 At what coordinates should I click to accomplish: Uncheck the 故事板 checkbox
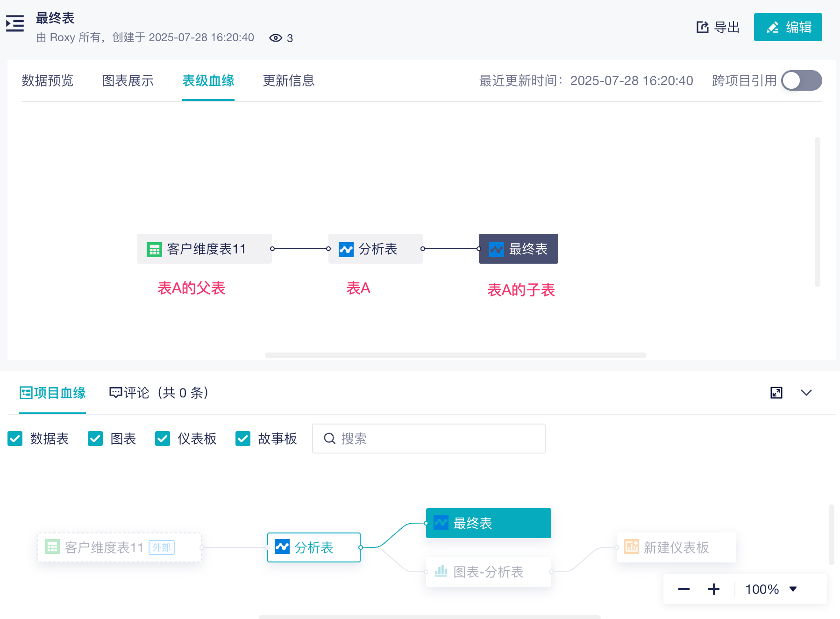243,439
